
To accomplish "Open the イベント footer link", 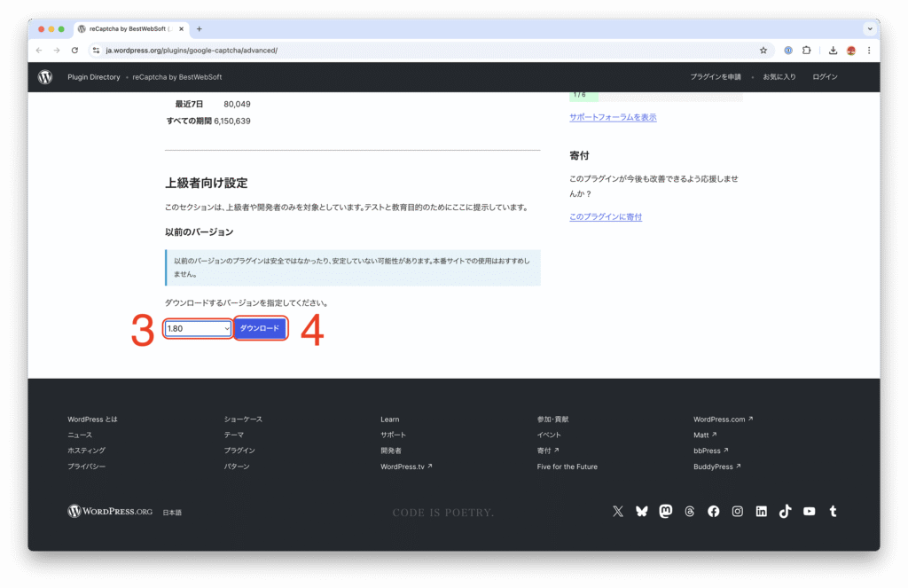I will coord(549,435).
